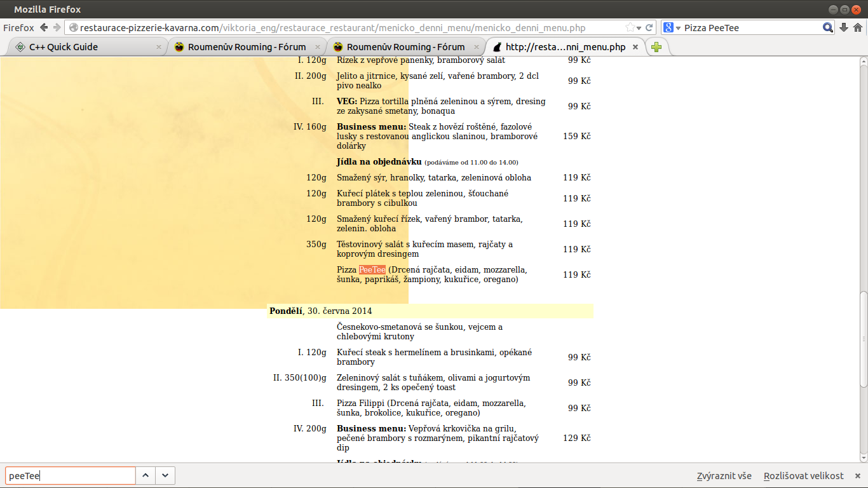This screenshot has width=868, height=488.
Task: Click the find bar text field
Action: pyautogui.click(x=71, y=475)
